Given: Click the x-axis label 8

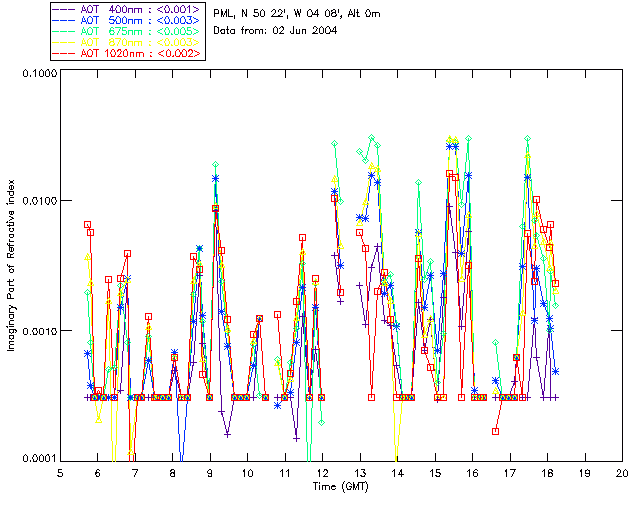Looking at the screenshot, I should click(x=173, y=473).
